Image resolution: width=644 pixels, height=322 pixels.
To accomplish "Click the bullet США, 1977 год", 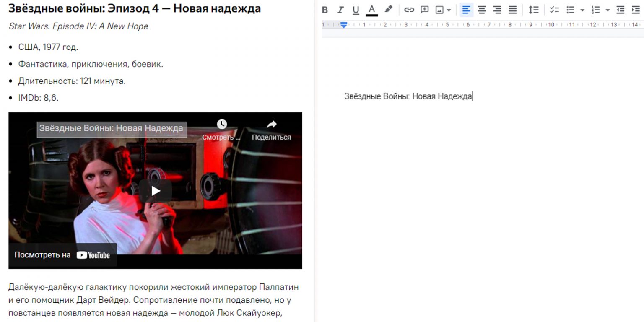I will 48,47.
